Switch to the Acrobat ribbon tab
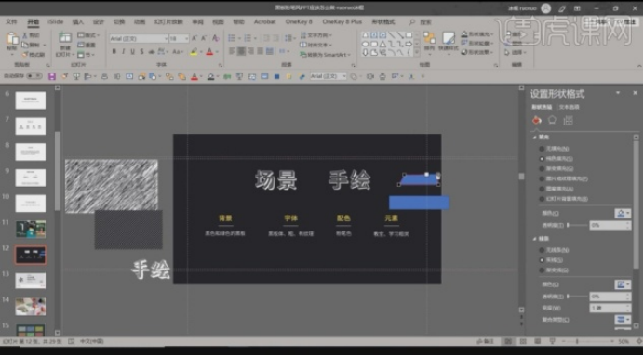This screenshot has height=356, width=644. (x=264, y=21)
